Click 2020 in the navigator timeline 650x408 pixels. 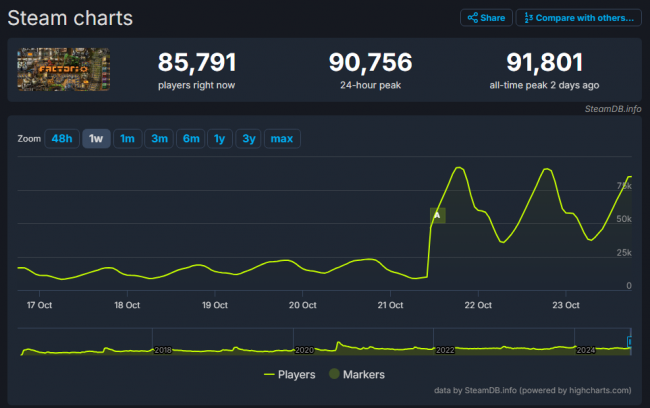click(304, 350)
